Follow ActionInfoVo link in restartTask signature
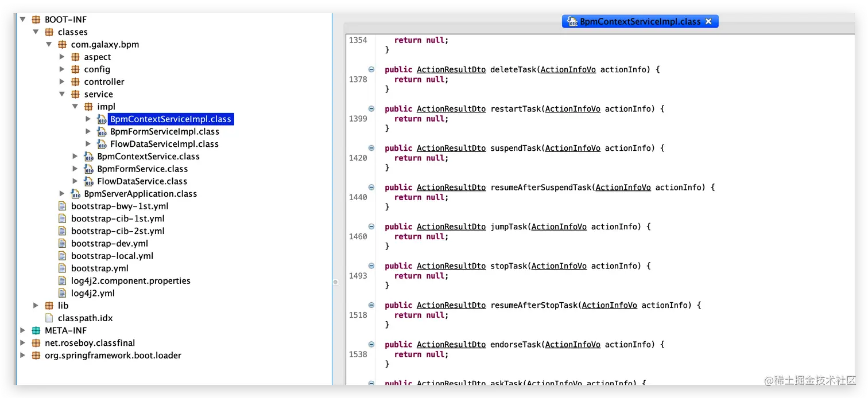Image resolution: width=868 pixels, height=398 pixels. pos(573,109)
